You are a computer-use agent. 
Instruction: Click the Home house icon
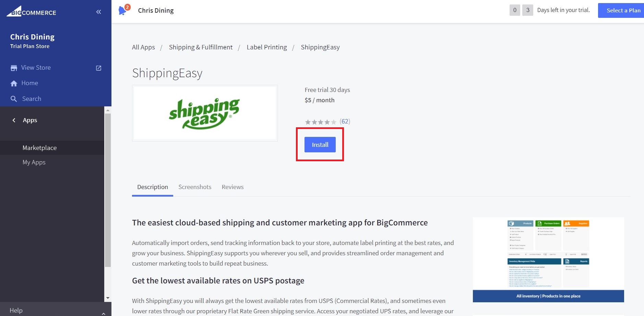(x=14, y=83)
